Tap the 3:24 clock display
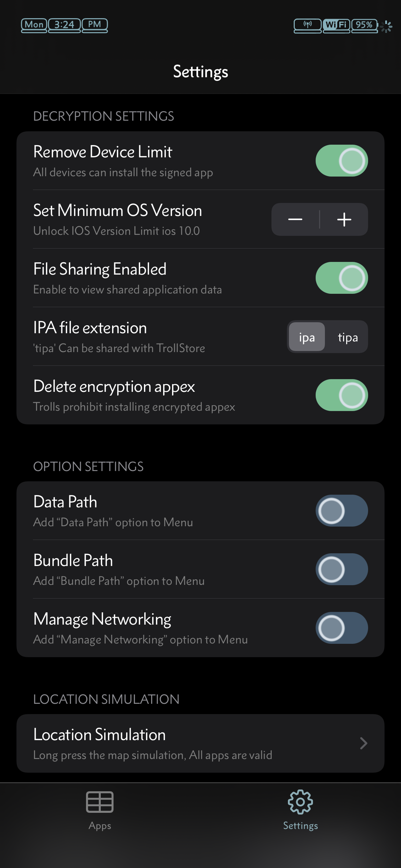Viewport: 401px width, 868px height. tap(64, 24)
